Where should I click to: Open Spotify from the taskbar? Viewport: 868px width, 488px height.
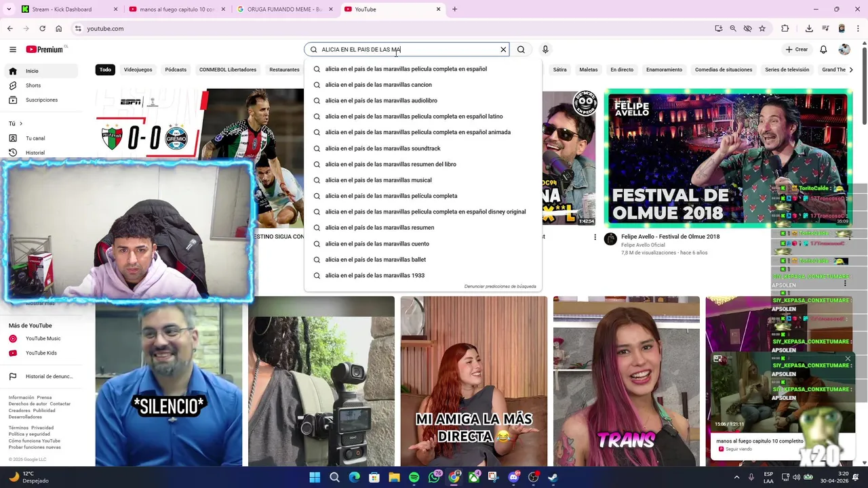(x=414, y=477)
